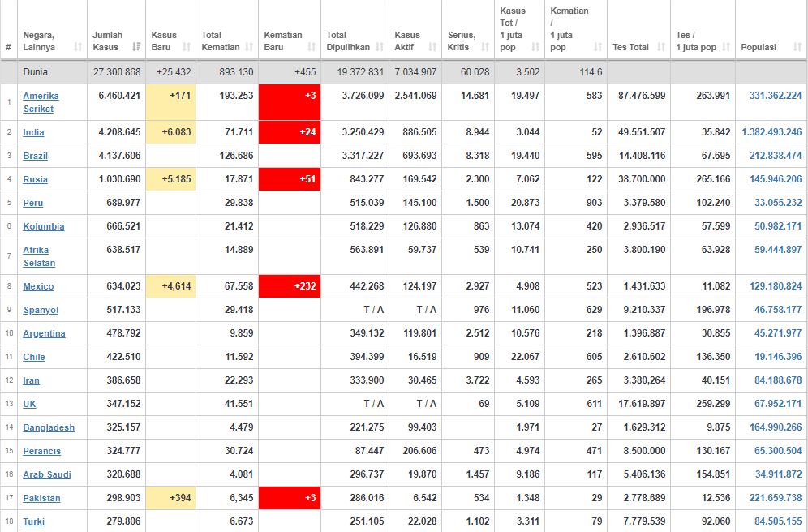Open the India country link

[x=33, y=132]
